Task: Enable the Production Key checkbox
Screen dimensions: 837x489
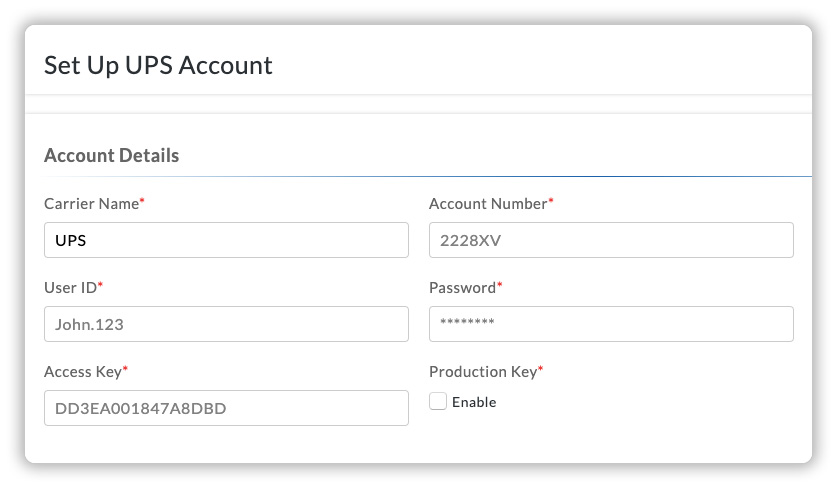Action: coord(438,401)
